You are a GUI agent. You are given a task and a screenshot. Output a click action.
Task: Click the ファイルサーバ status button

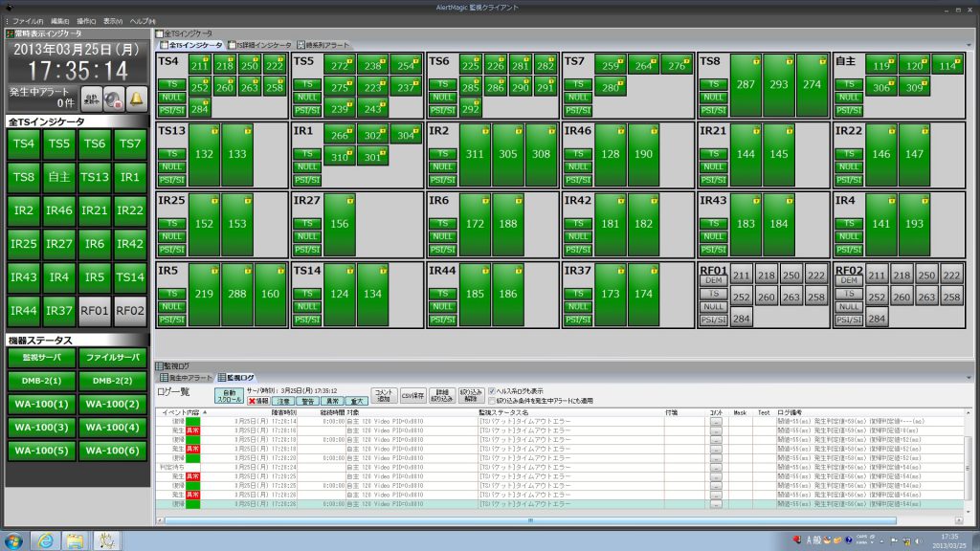[x=113, y=358]
